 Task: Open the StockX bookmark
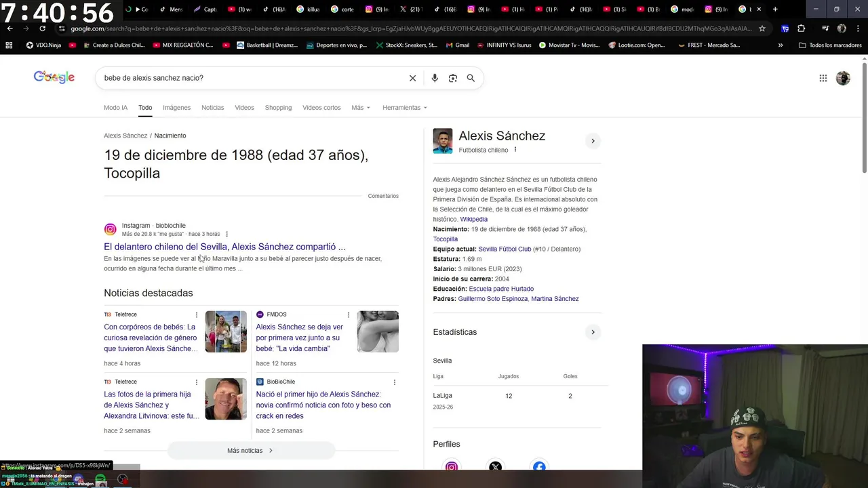(406, 45)
